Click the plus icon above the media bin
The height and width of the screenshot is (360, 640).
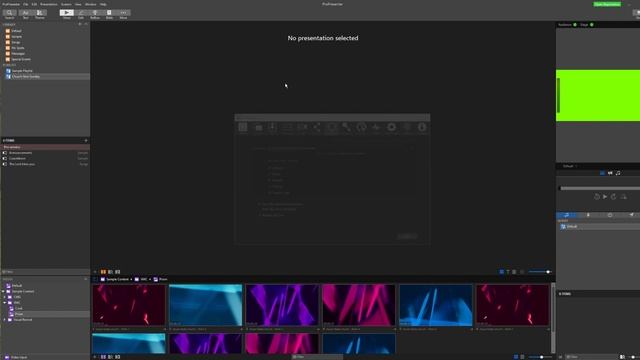pyautogui.click(x=95, y=272)
